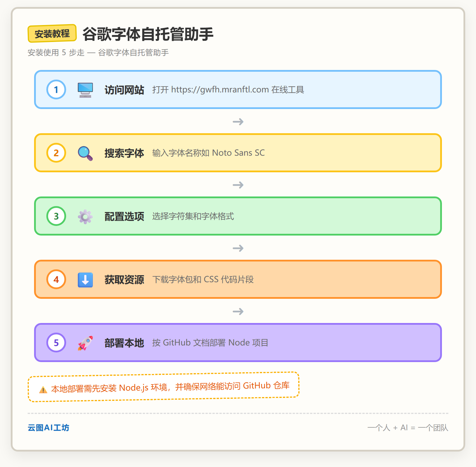This screenshot has width=476, height=467.
Task: Click the text 按 GitHub 文档部署 Node 项目
Action: coord(210,343)
